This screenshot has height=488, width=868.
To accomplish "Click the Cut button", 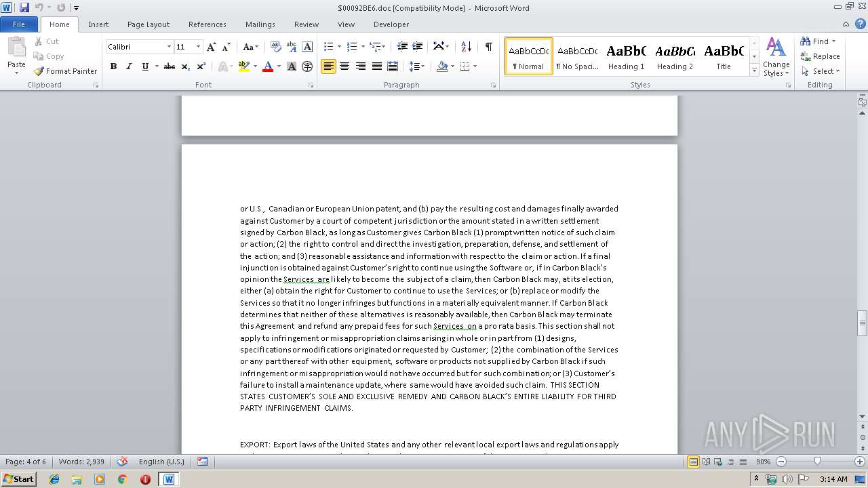I will tap(47, 41).
